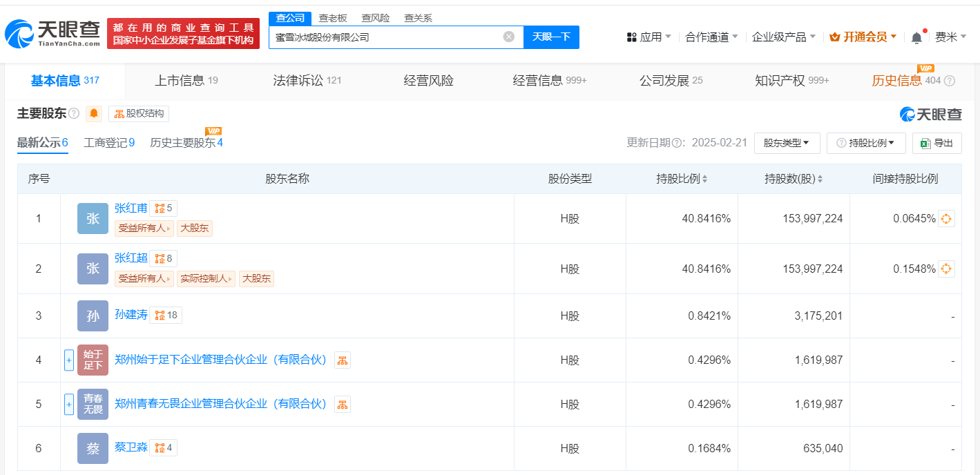This screenshot has width=980, height=475.
Task: Click indirect holding target icon for 张红甫
Action: click(946, 219)
